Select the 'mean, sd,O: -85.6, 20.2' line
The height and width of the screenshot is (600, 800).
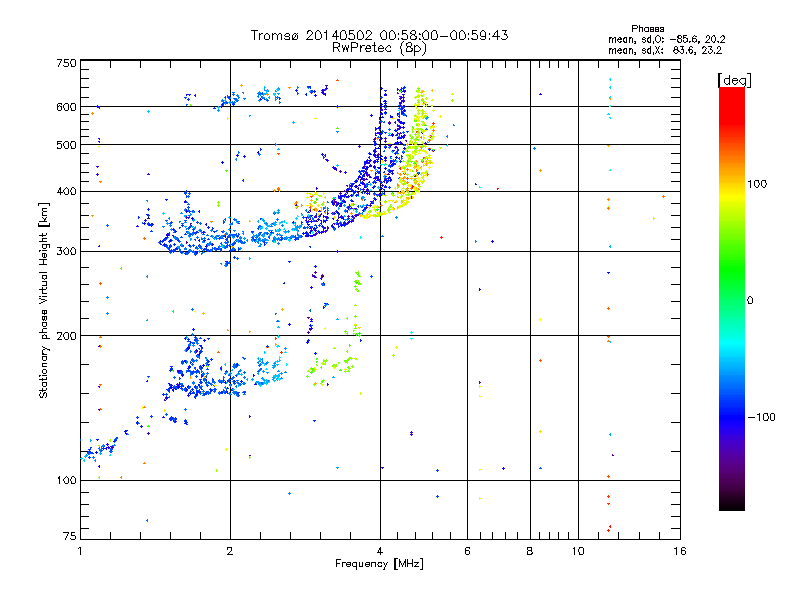point(667,39)
